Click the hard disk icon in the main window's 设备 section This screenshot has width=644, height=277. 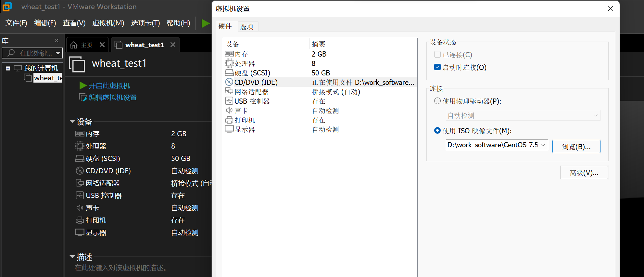pyautogui.click(x=80, y=158)
